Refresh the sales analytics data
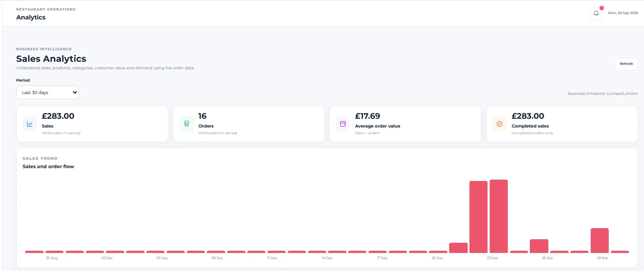This screenshot has height=271, width=644. (626, 64)
